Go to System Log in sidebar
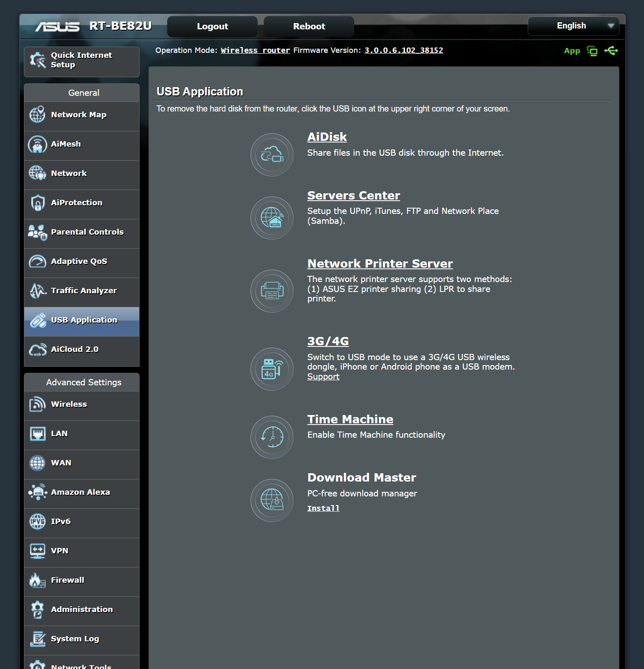The height and width of the screenshot is (669, 644). pyautogui.click(x=82, y=641)
